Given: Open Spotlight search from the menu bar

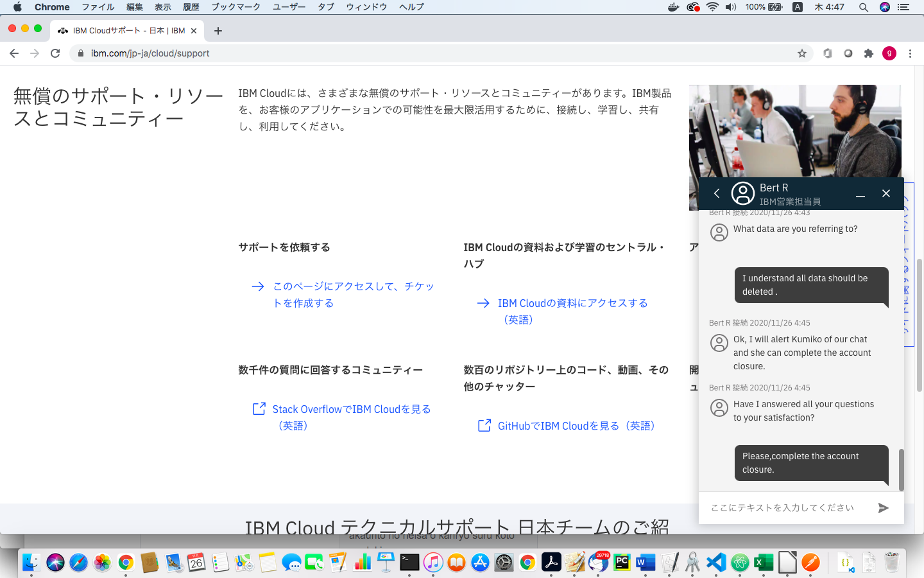Looking at the screenshot, I should (x=863, y=7).
